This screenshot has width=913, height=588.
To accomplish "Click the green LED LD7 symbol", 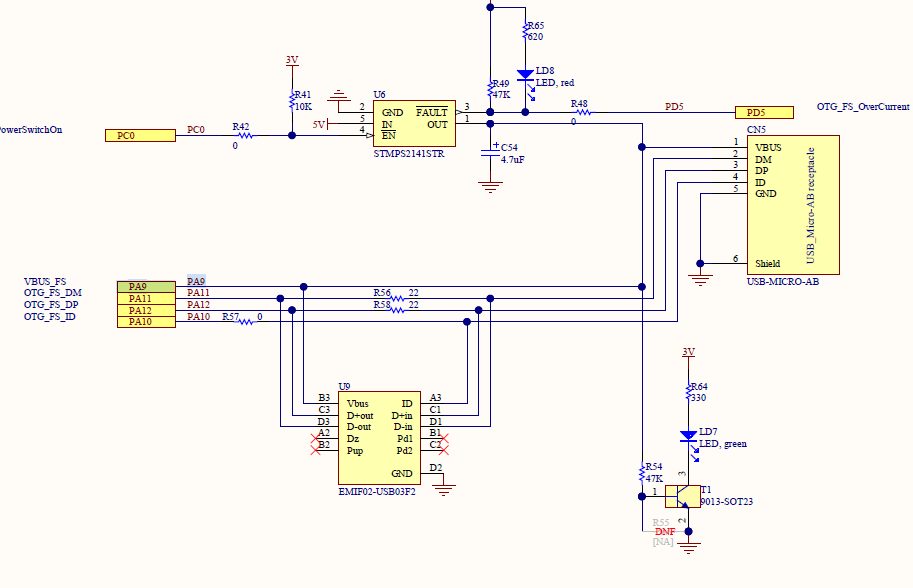I will [x=688, y=435].
